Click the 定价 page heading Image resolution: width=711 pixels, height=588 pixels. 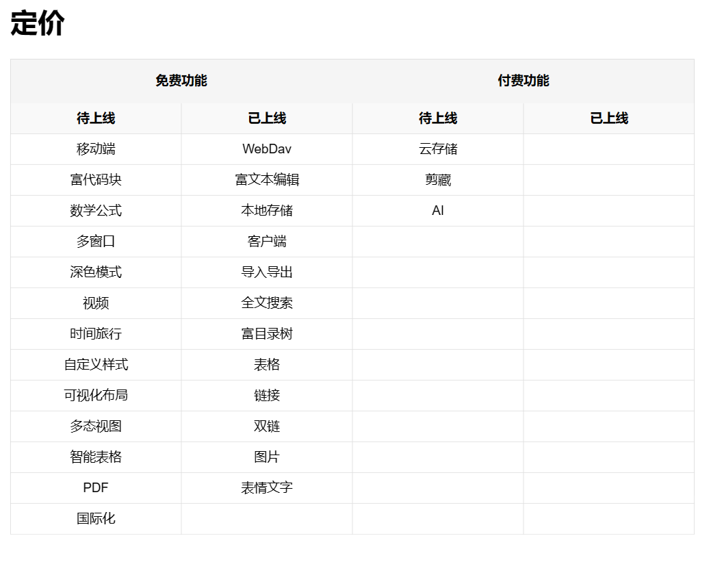point(38,23)
